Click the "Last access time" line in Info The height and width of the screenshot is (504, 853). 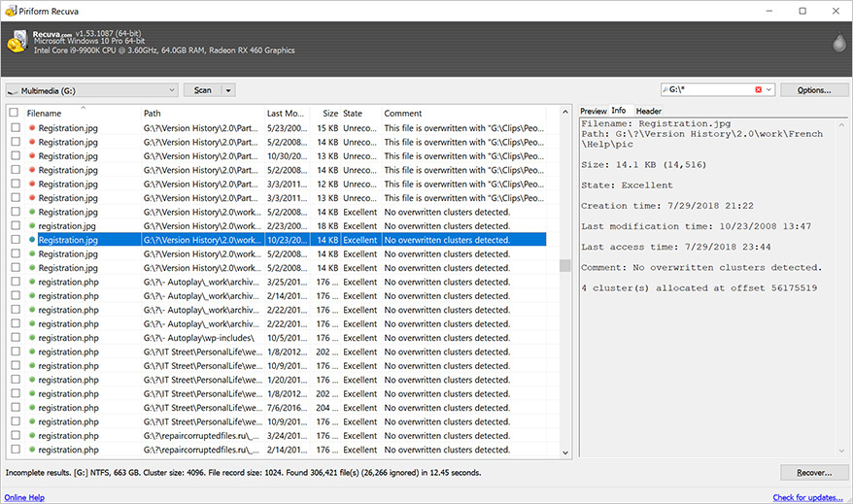[x=675, y=247]
